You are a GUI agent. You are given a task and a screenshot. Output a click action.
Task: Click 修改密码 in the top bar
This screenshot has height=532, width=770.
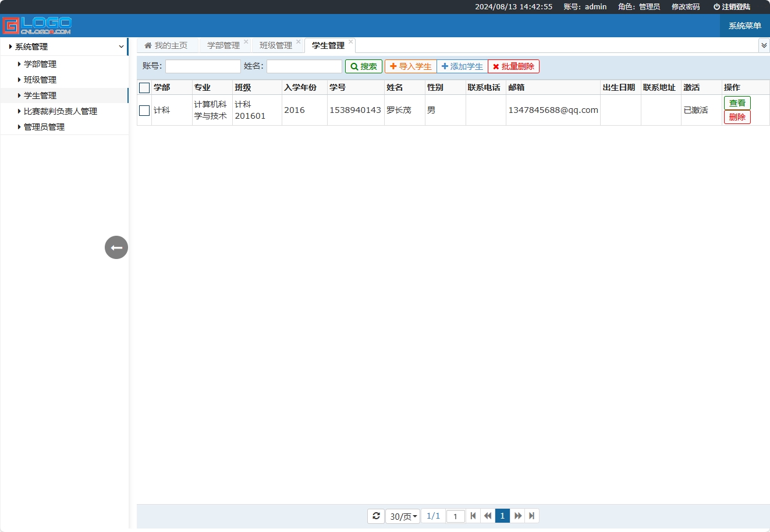click(x=685, y=7)
